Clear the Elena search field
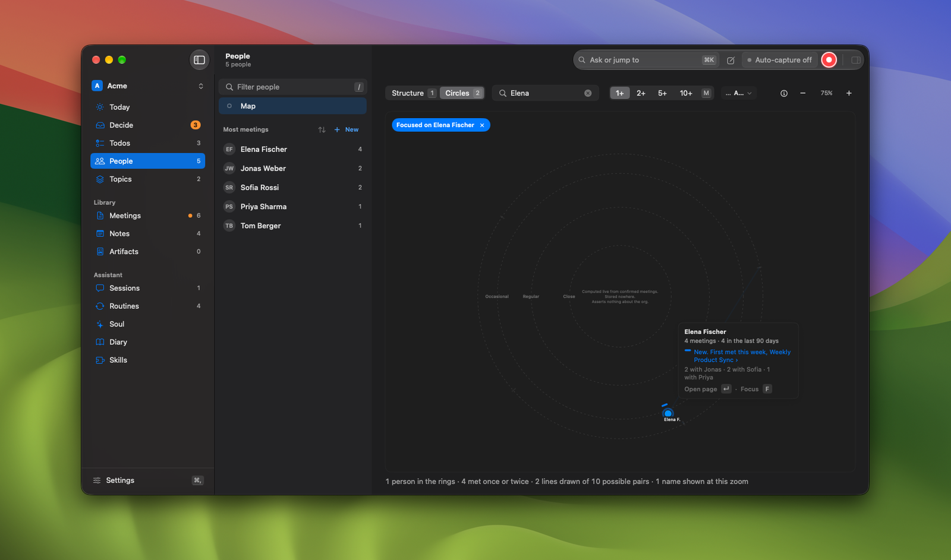Image resolution: width=951 pixels, height=560 pixels. coord(588,93)
